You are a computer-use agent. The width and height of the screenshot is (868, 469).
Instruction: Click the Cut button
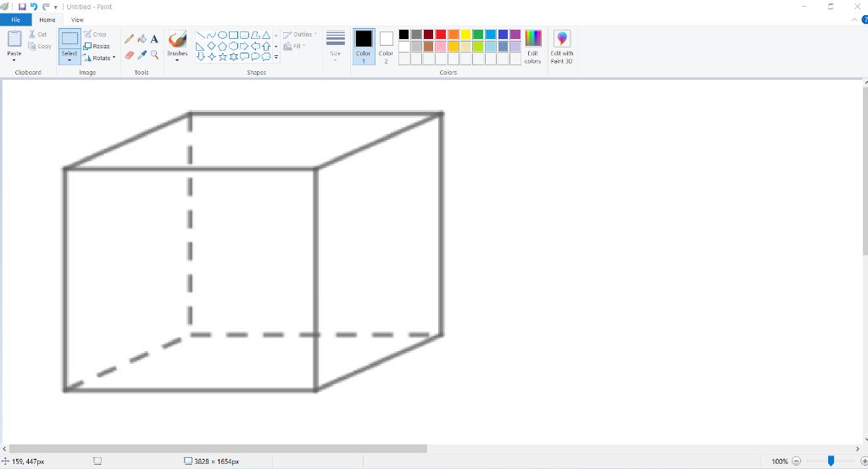pyautogui.click(x=37, y=34)
